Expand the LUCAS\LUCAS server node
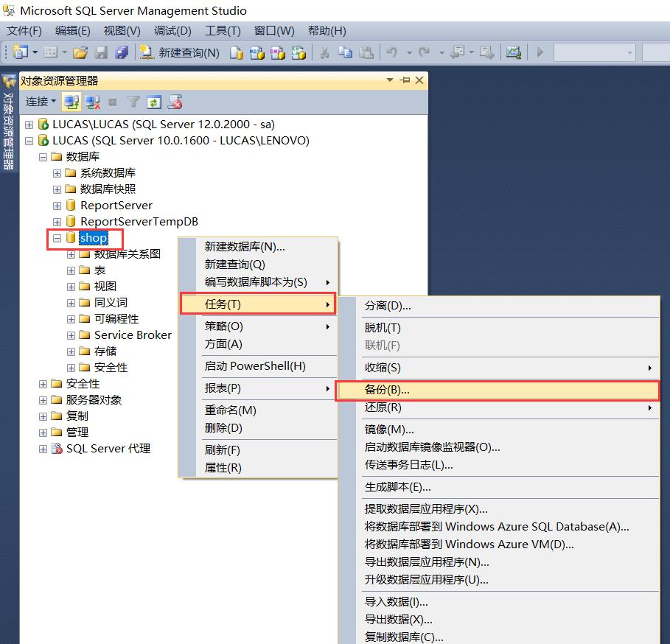Image resolution: width=670 pixels, height=644 pixels. (x=29, y=125)
